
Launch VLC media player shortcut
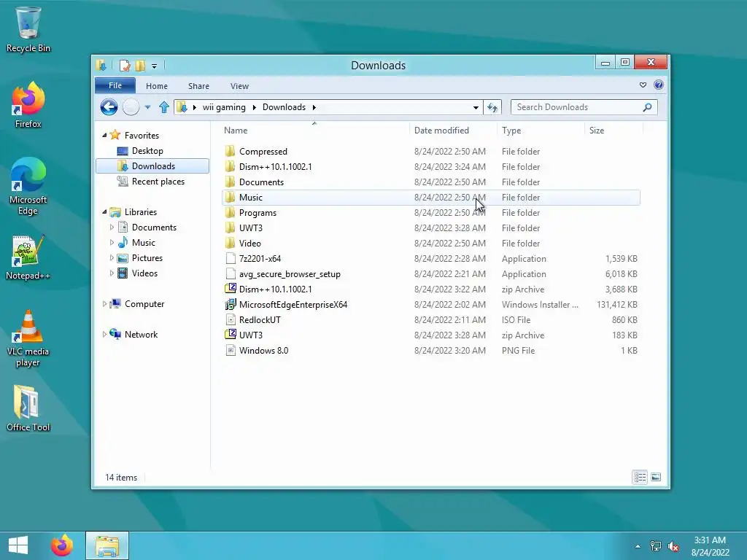[28, 338]
